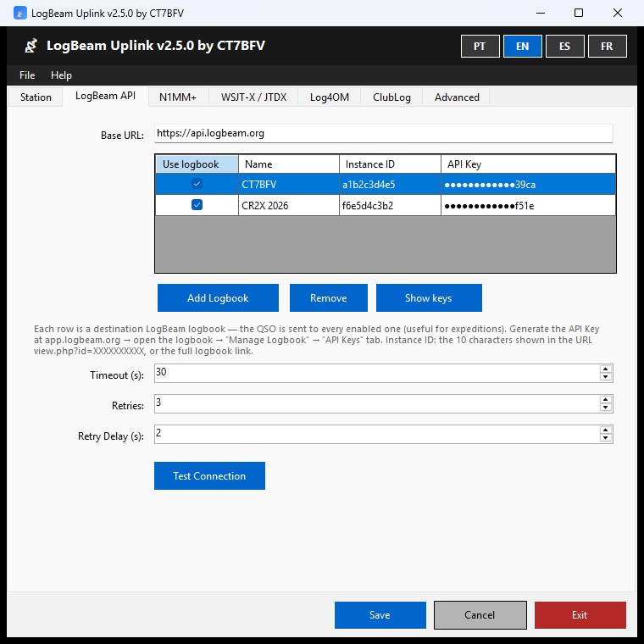
Task: Increase Retry Delay with the up arrow
Action: [x=605, y=430]
